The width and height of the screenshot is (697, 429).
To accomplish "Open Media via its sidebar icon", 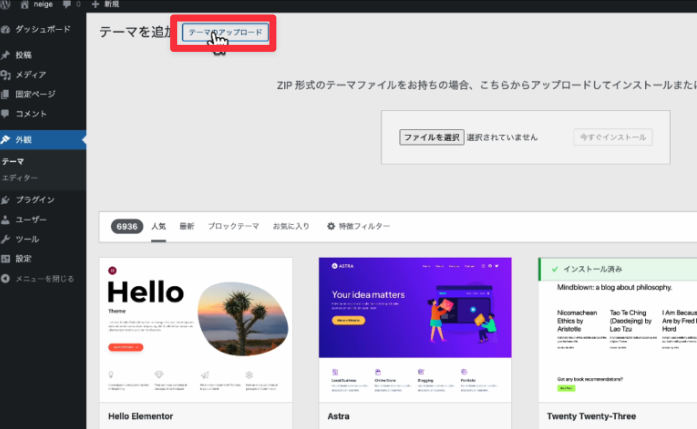I will click(7, 75).
